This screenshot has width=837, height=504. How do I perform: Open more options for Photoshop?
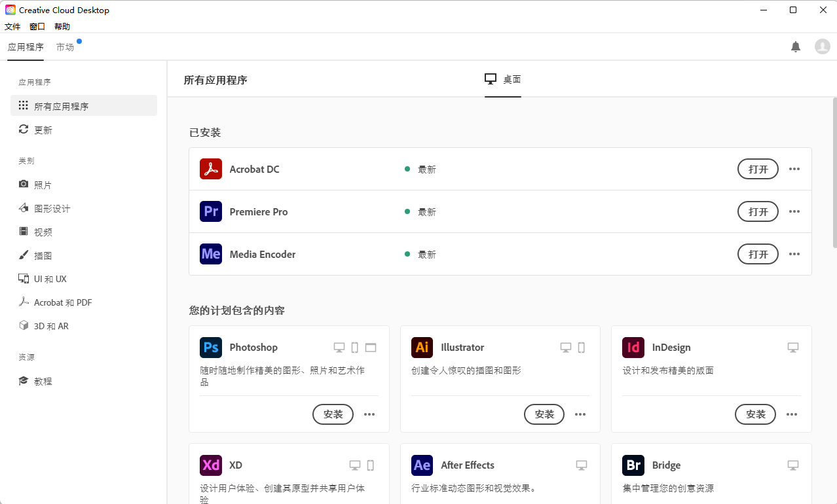[x=369, y=414]
